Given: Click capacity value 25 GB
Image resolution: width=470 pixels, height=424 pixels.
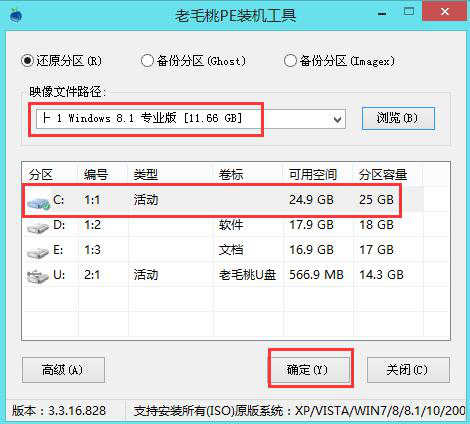Looking at the screenshot, I should [x=376, y=200].
